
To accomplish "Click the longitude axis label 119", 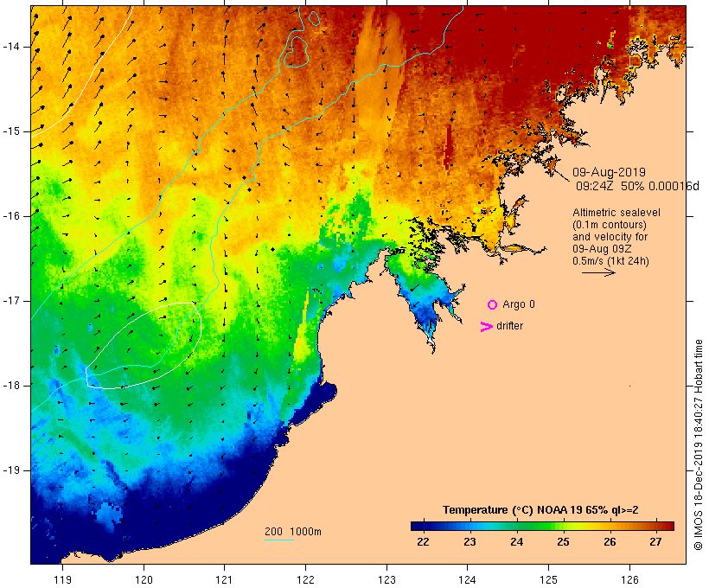I will coord(62,580).
